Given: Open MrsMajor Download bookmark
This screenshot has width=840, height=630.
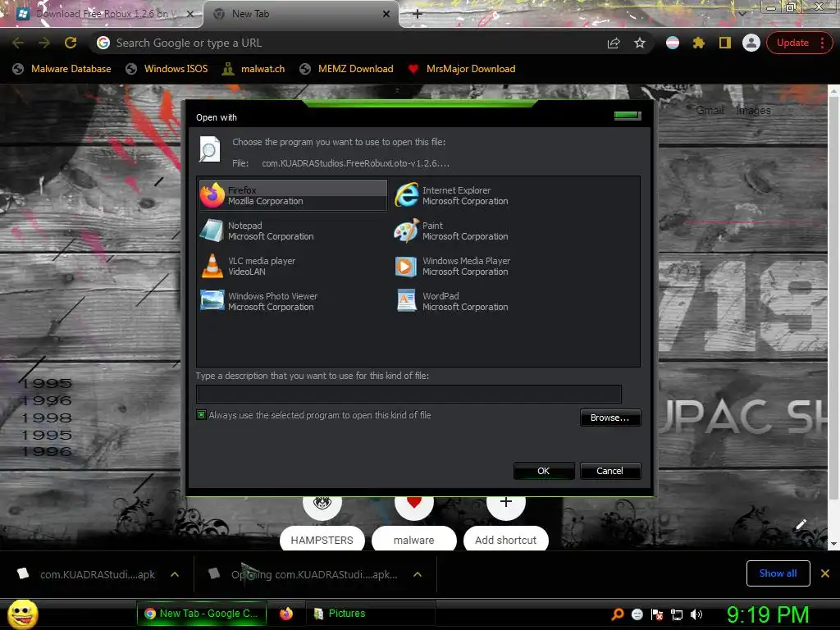Looking at the screenshot, I should [x=462, y=69].
